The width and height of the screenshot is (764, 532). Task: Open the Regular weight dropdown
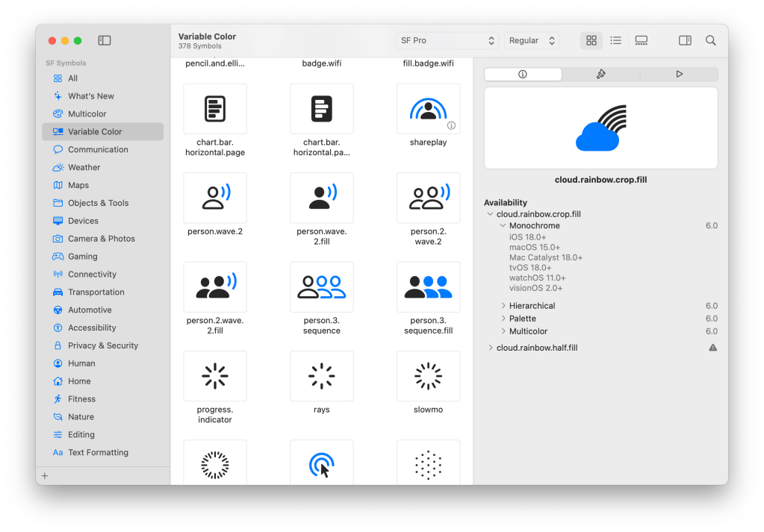pyautogui.click(x=532, y=41)
